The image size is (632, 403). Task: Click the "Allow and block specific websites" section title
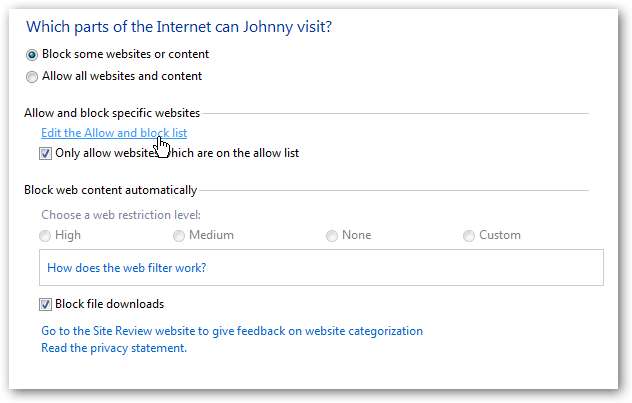[x=112, y=113]
